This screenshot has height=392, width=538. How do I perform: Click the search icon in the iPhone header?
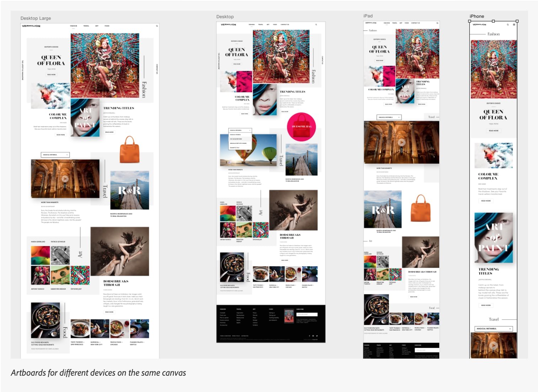(x=508, y=24)
